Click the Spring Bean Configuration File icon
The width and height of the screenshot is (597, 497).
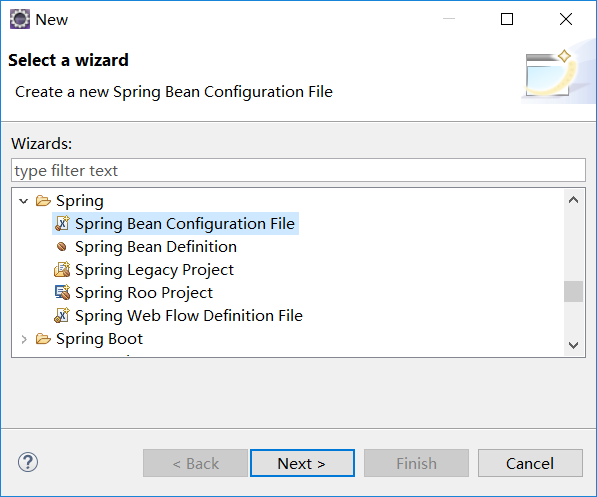[62, 224]
